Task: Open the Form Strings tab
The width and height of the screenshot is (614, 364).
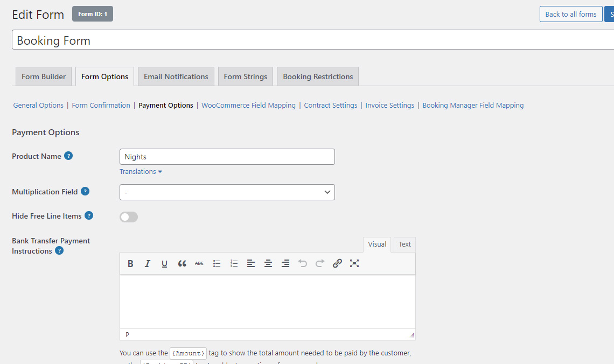Action: (x=246, y=76)
